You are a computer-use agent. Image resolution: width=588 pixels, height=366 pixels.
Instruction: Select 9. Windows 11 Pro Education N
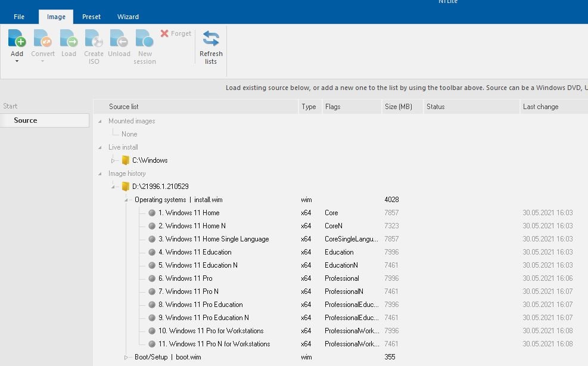point(203,318)
